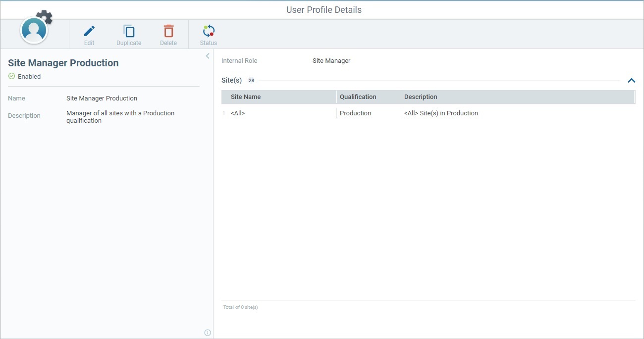The width and height of the screenshot is (644, 339).
Task: Collapse the Site(s) section chevron
Action: [x=631, y=80]
